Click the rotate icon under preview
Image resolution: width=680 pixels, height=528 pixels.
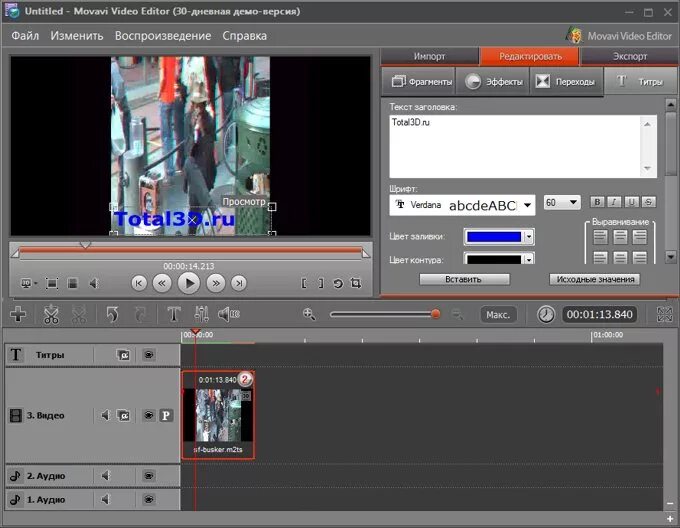tap(338, 284)
